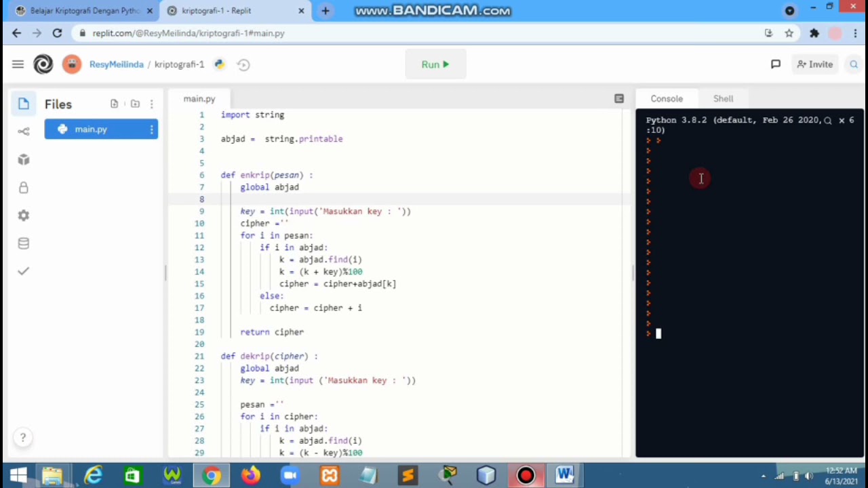Click 'import string' on line 1
The width and height of the screenshot is (868, 488).
pyautogui.click(x=252, y=115)
